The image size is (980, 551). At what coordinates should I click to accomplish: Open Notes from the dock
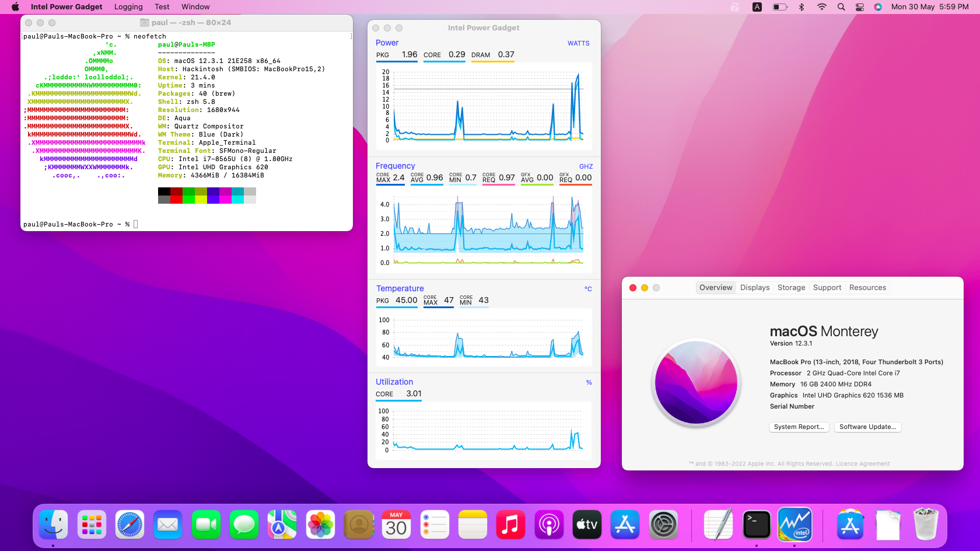473,524
